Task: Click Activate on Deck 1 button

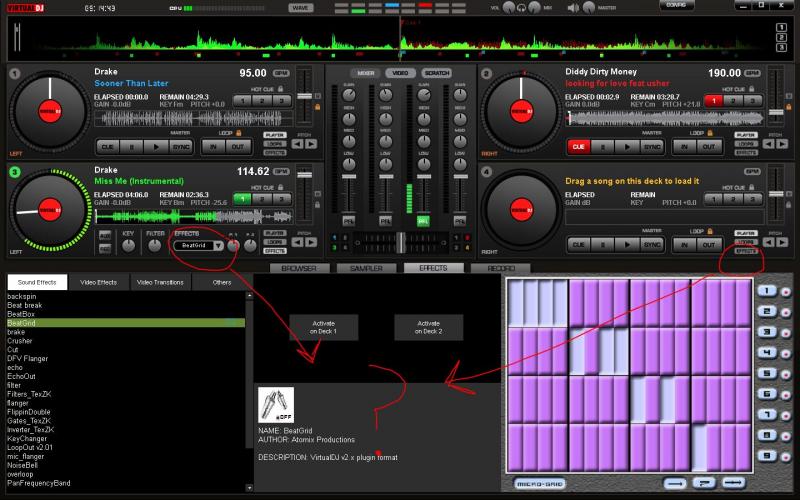Action: point(321,327)
